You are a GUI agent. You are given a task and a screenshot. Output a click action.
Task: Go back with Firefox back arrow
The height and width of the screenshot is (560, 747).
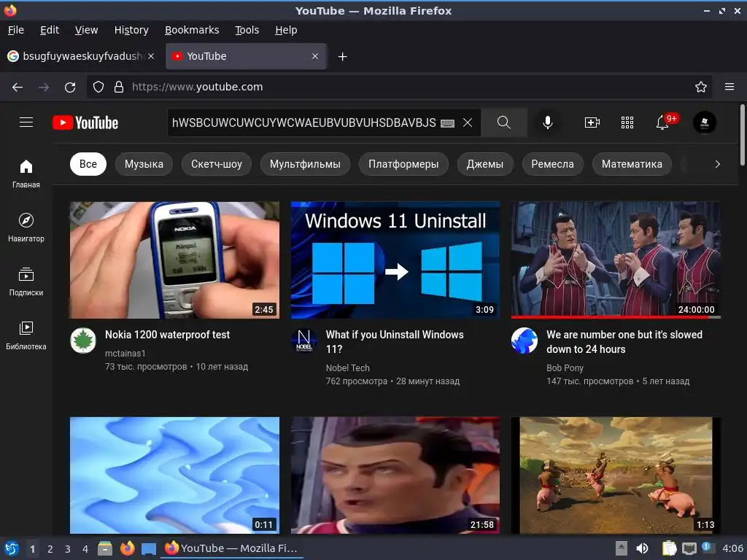18,87
